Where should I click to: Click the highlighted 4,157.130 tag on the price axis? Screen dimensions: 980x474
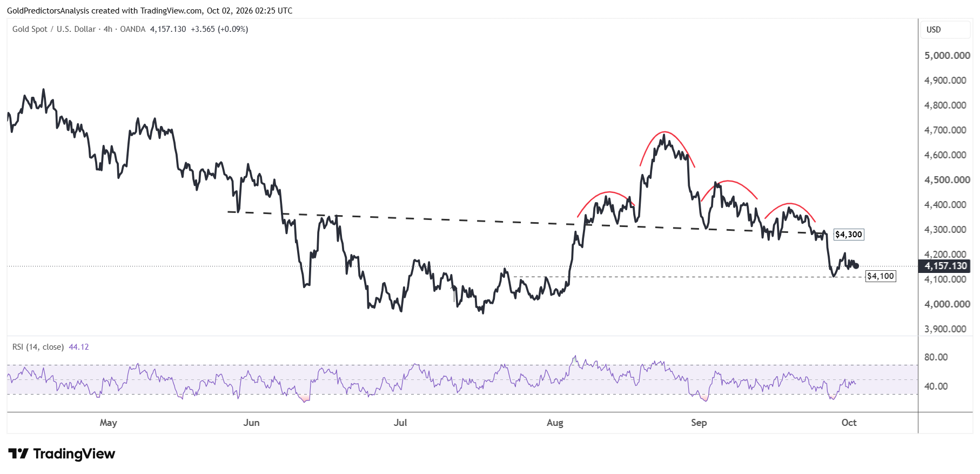tap(945, 266)
